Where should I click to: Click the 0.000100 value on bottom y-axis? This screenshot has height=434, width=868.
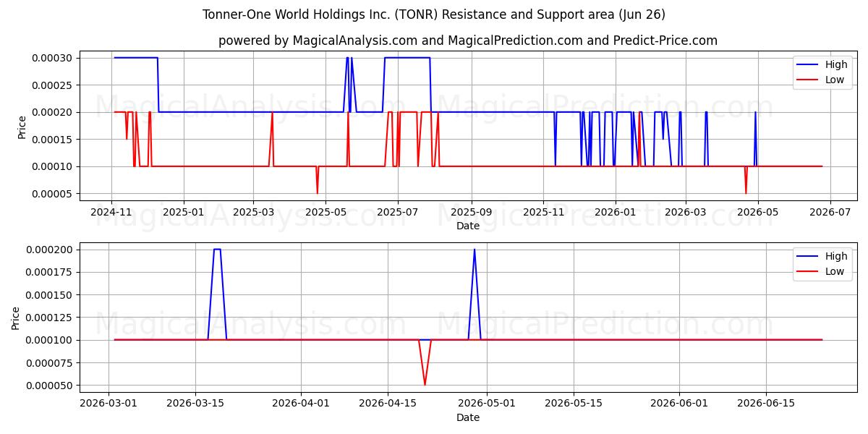click(49, 340)
